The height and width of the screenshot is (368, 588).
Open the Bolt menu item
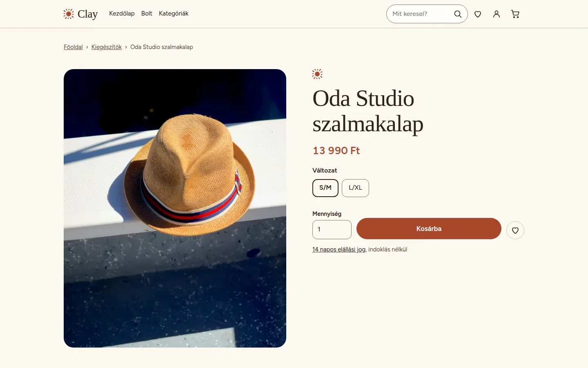pos(147,13)
